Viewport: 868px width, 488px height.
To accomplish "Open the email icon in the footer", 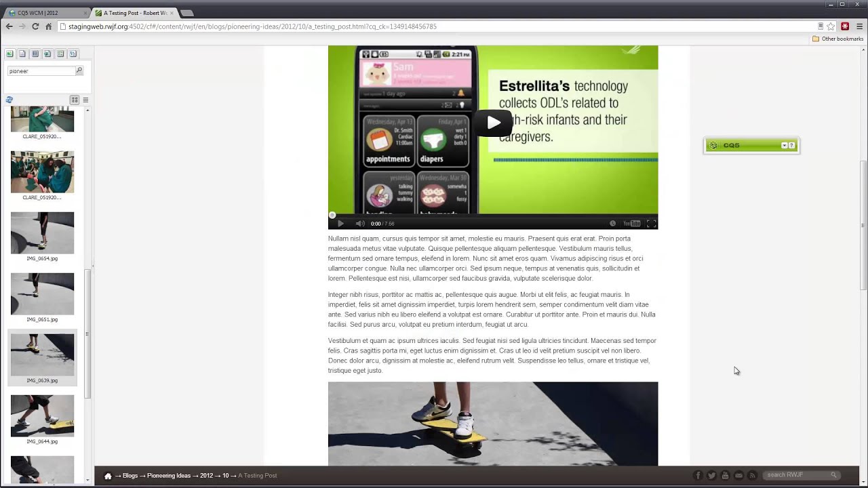I will point(738,475).
